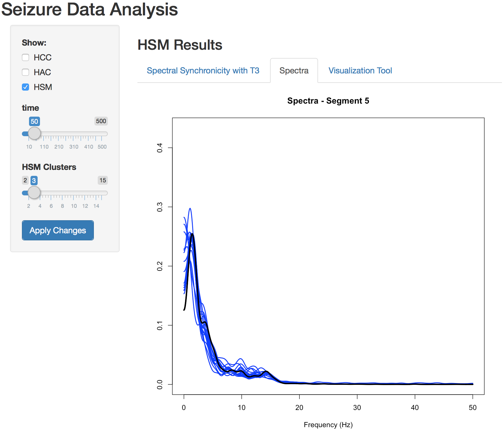Check the HCC checkbox
The height and width of the screenshot is (431, 504).
(26, 57)
